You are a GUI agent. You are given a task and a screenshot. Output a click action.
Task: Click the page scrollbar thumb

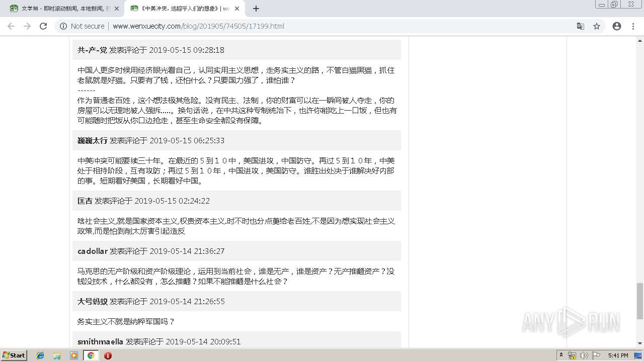click(x=639, y=301)
